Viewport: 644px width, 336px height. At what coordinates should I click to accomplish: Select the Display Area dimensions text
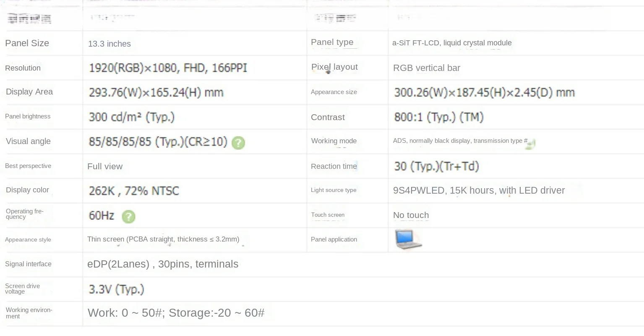click(x=156, y=92)
